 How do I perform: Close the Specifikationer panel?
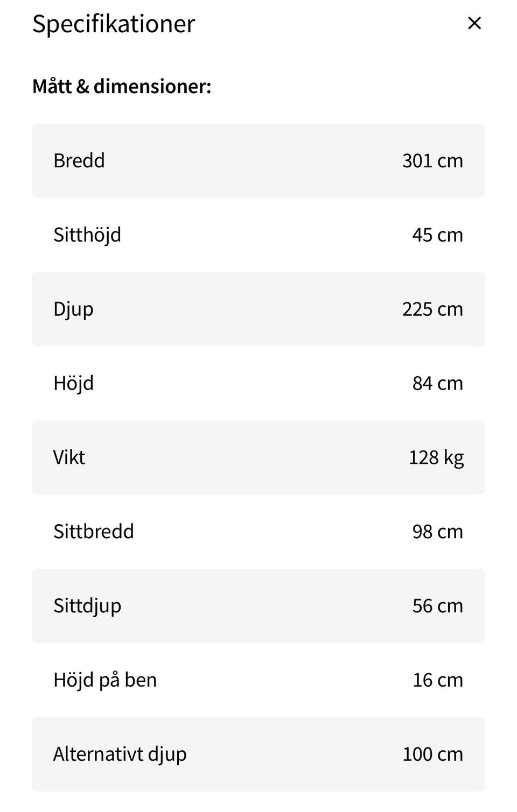(474, 23)
